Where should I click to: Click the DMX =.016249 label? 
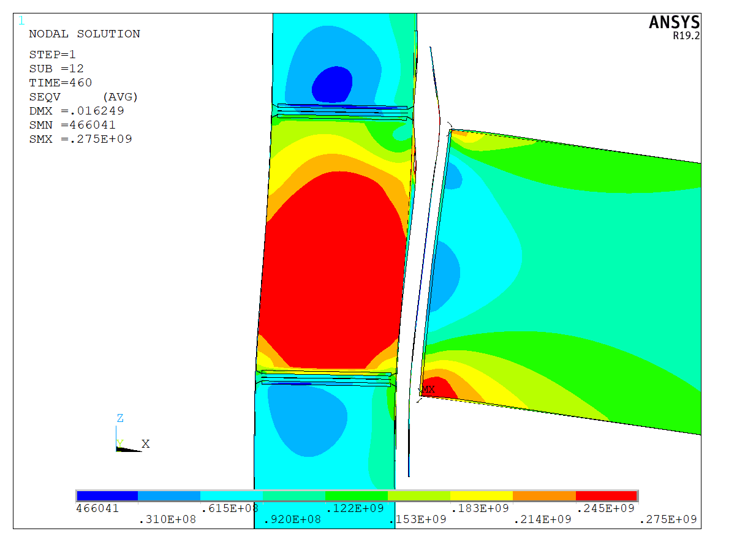(77, 111)
